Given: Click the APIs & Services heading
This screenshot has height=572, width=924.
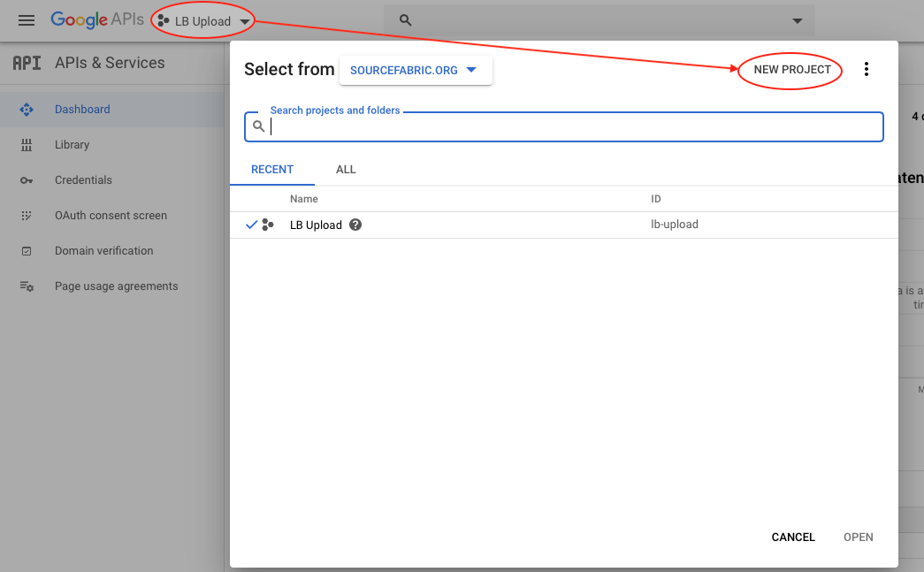Looking at the screenshot, I should coord(110,63).
